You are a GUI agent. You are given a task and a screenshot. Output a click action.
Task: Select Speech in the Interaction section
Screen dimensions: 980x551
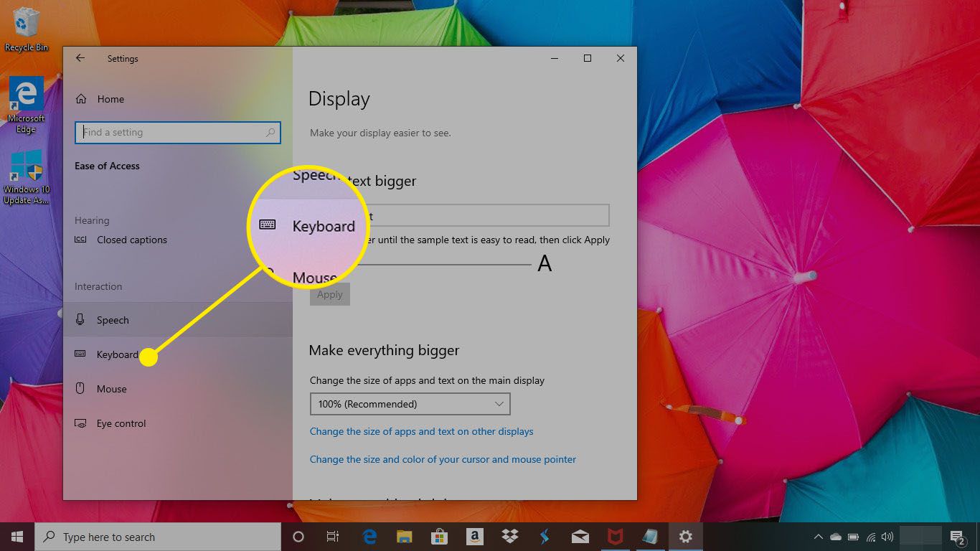pos(177,320)
